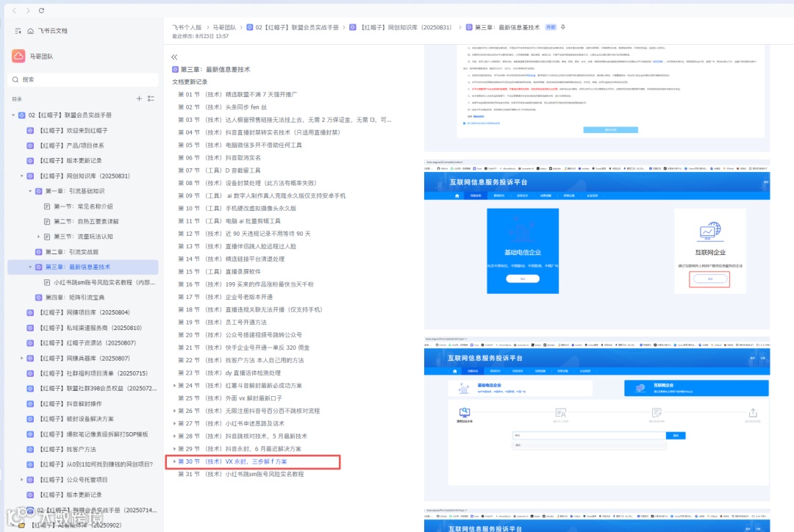Open the 互联网企业 card in the screenshot image
Viewport: 794px width, 532px height.
[710, 251]
